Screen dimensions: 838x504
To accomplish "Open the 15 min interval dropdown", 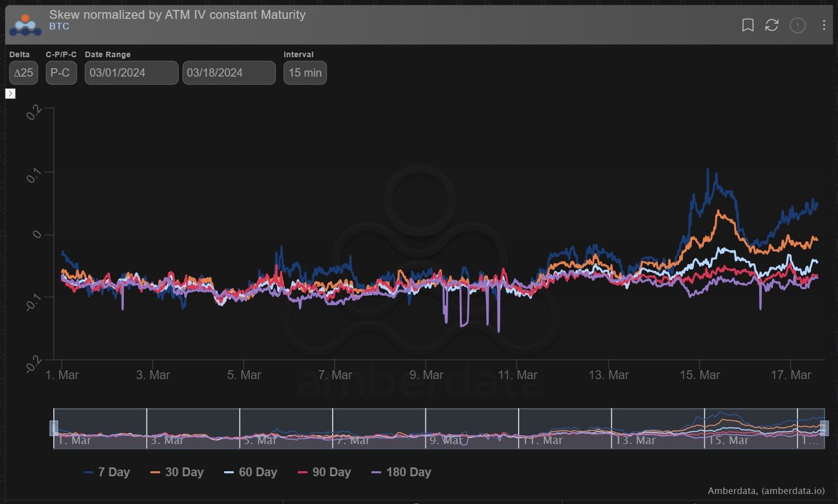I will pyautogui.click(x=305, y=73).
